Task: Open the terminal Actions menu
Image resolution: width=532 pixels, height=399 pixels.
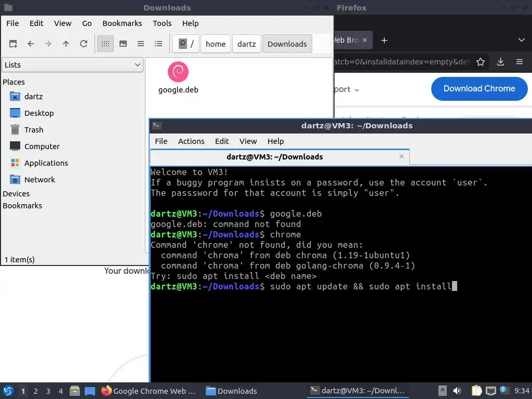Action: [x=191, y=141]
